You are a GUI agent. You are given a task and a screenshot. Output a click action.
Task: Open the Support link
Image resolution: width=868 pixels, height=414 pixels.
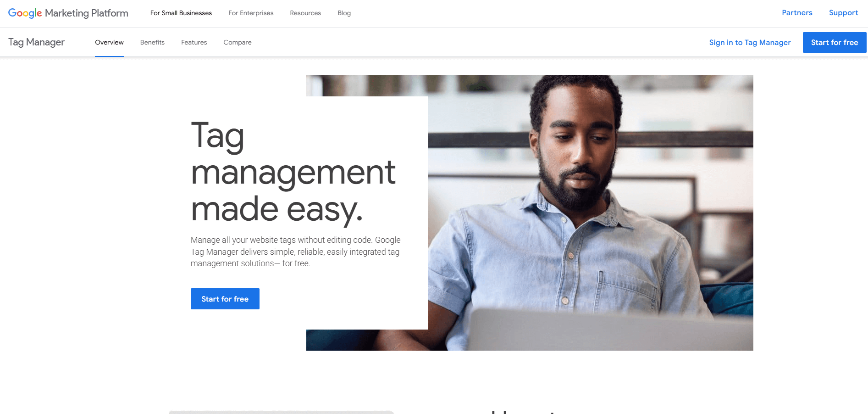[x=843, y=13]
